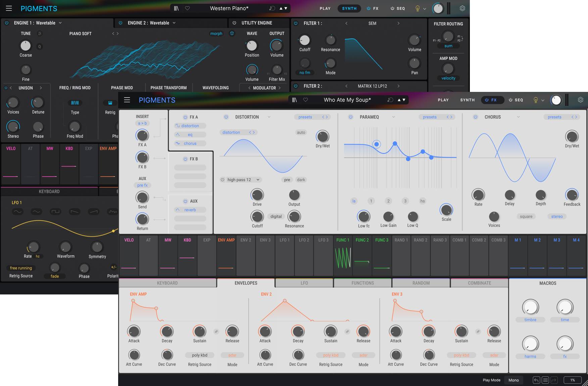Expand the Distortion effect type dropdown
The width and height of the screenshot is (588, 386).
[269, 117]
